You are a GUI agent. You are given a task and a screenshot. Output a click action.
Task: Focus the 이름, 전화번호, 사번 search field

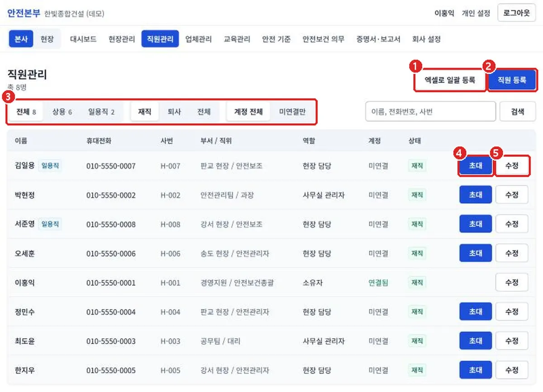point(430,111)
